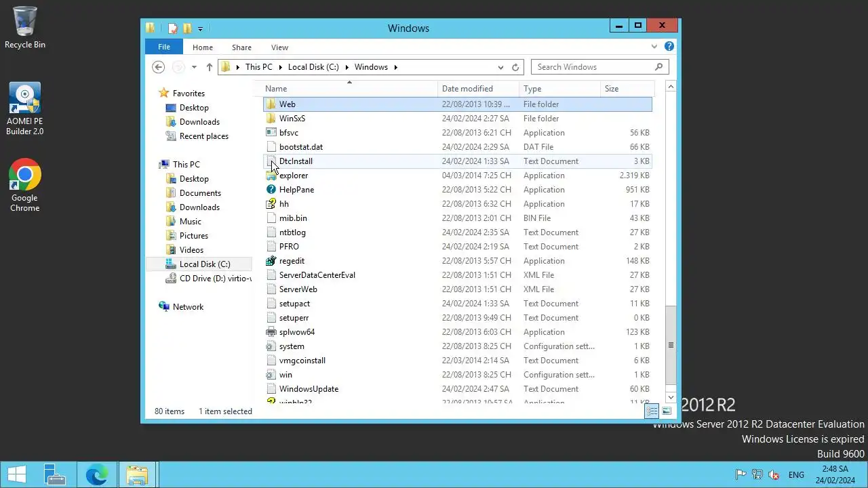
Task: Open Recent places in Favorites
Action: 204,136
